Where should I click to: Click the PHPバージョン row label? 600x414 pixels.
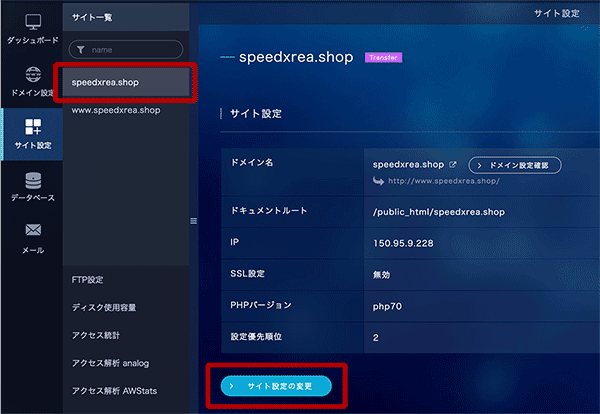tap(261, 305)
